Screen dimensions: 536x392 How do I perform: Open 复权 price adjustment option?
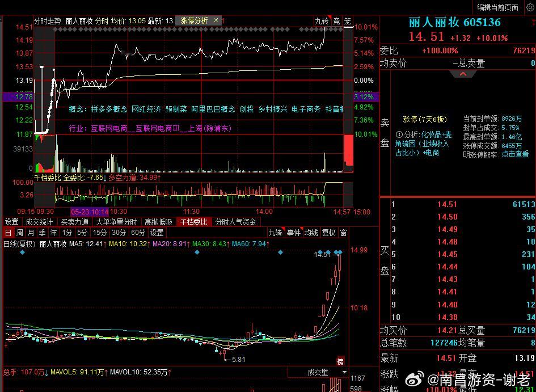329,233
